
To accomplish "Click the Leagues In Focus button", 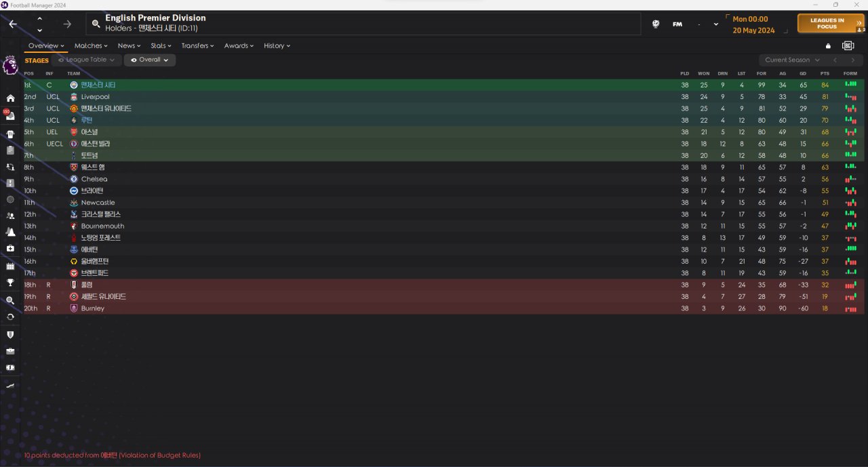I will click(831, 24).
